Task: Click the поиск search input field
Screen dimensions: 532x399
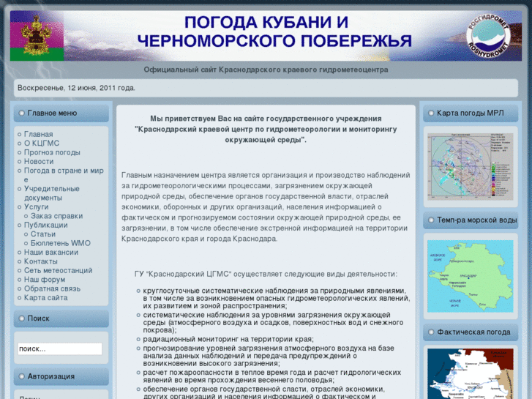Action: [60, 348]
